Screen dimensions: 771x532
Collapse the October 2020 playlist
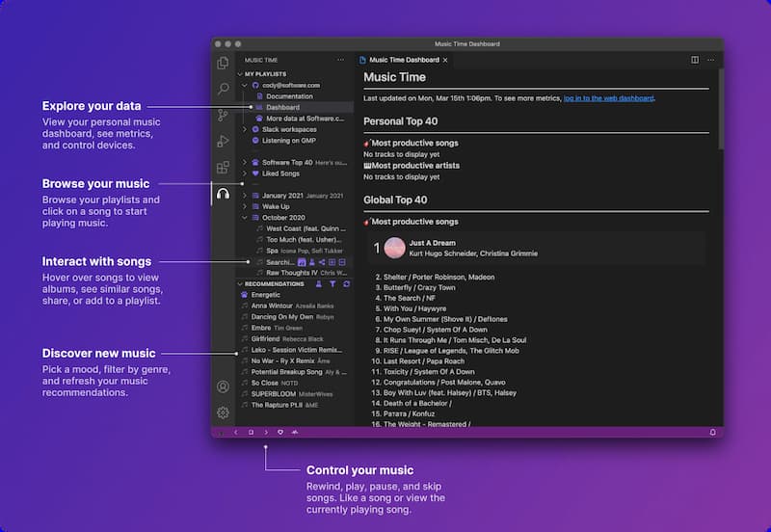pyautogui.click(x=245, y=217)
